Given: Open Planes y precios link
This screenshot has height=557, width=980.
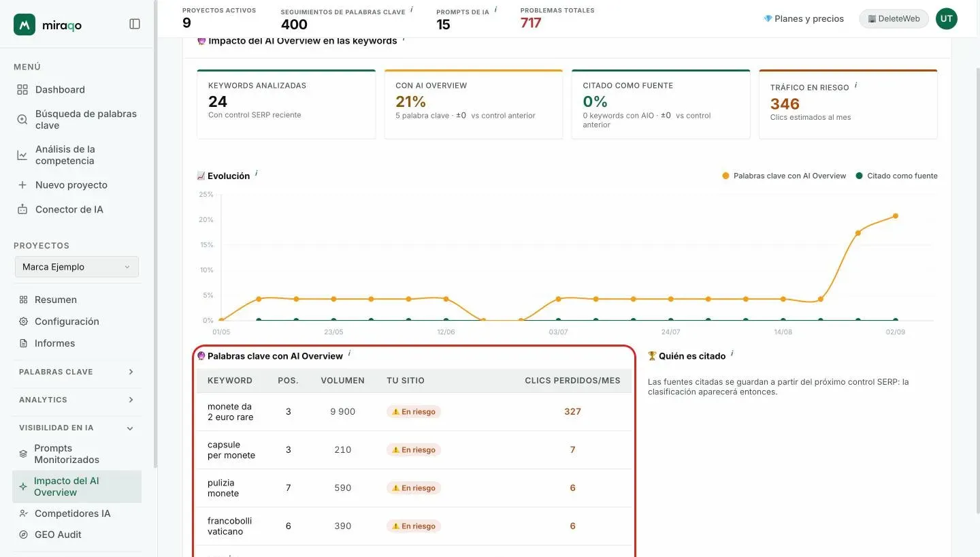Looking at the screenshot, I should click(x=804, y=19).
